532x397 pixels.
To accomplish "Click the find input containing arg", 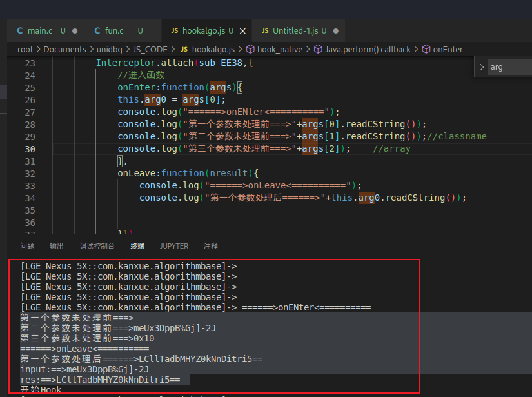I will click(509, 67).
